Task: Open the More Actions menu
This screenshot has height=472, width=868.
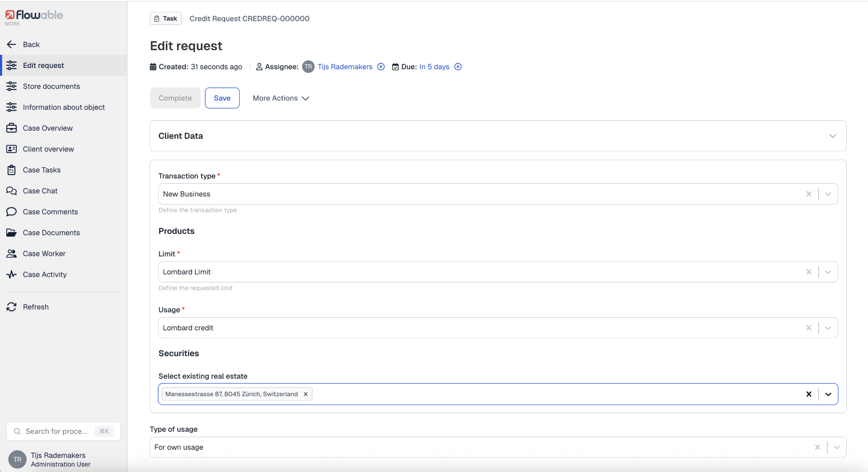Action: point(281,98)
